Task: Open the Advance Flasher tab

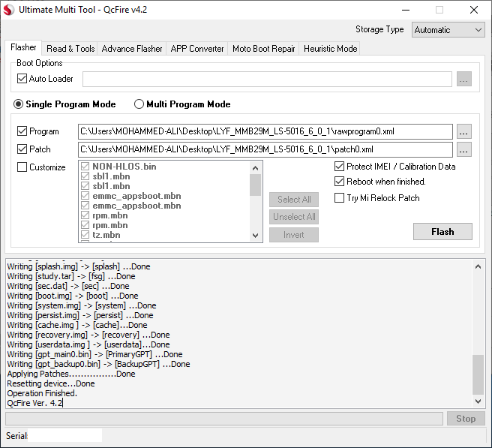Action: [x=132, y=49]
